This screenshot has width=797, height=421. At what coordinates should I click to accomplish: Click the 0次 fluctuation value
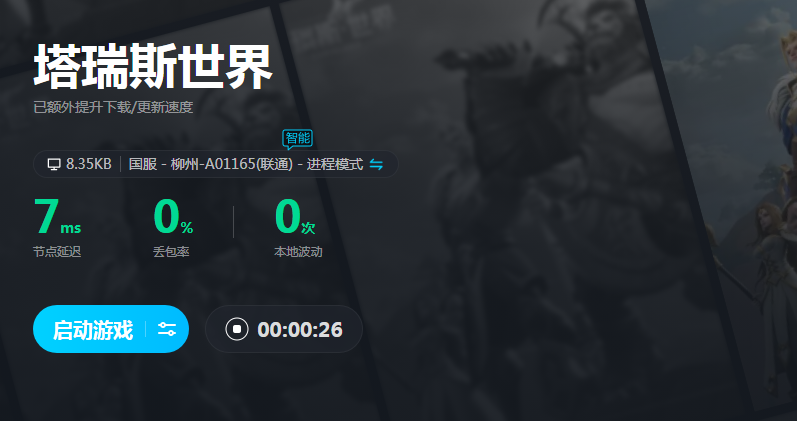coord(295,217)
